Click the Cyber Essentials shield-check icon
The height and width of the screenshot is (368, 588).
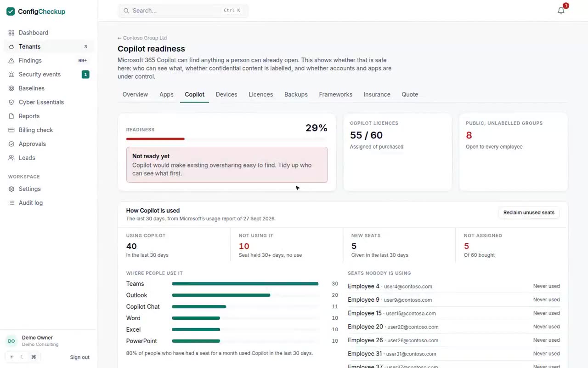[11, 102]
